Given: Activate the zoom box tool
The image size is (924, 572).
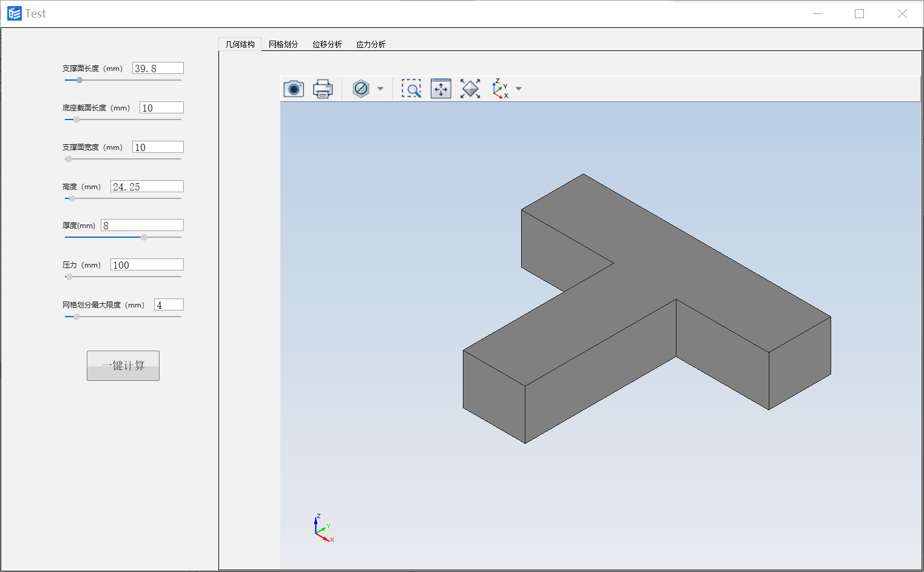Looking at the screenshot, I should 411,89.
